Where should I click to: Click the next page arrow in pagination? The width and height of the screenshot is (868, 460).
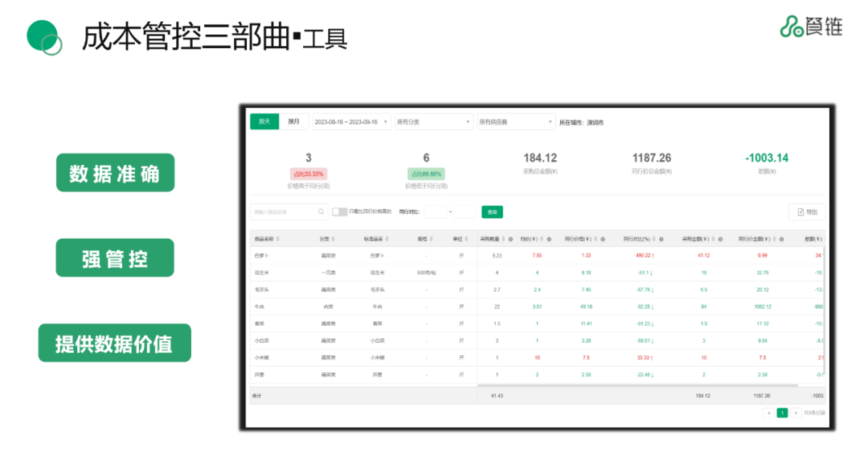[796, 413]
